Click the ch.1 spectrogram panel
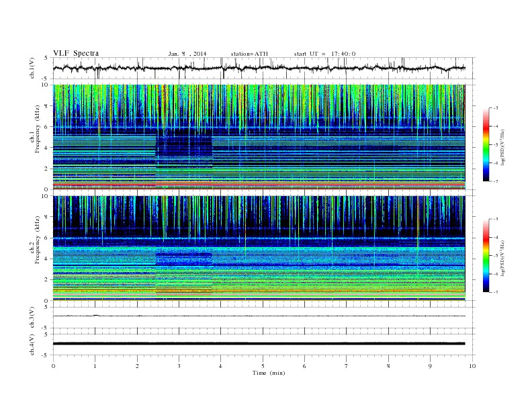Screen dimensions: 532x411 [x=259, y=137]
